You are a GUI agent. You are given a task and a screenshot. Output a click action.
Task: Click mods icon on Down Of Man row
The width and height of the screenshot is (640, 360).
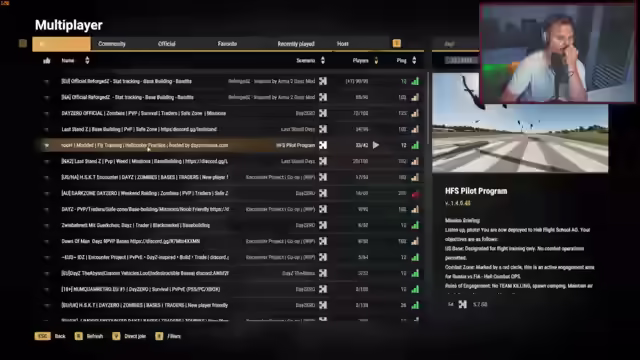[x=323, y=241]
